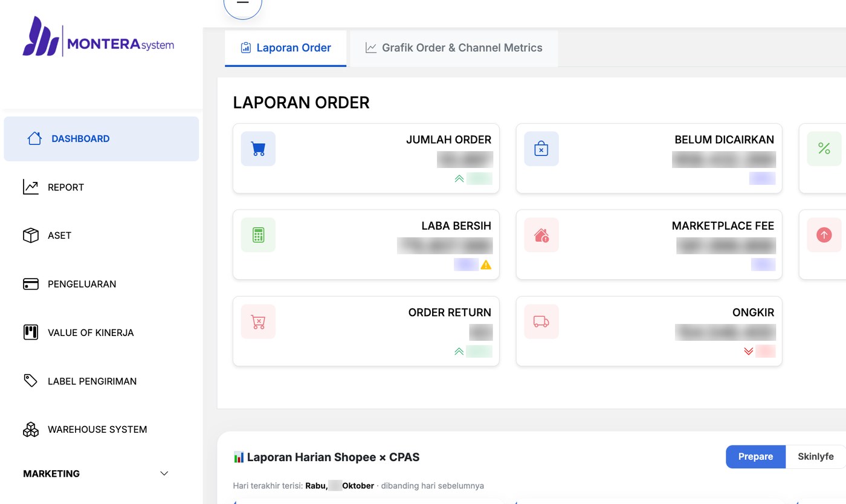
Task: Click the Ongkir red down-arrow indicator
Action: coord(749,351)
